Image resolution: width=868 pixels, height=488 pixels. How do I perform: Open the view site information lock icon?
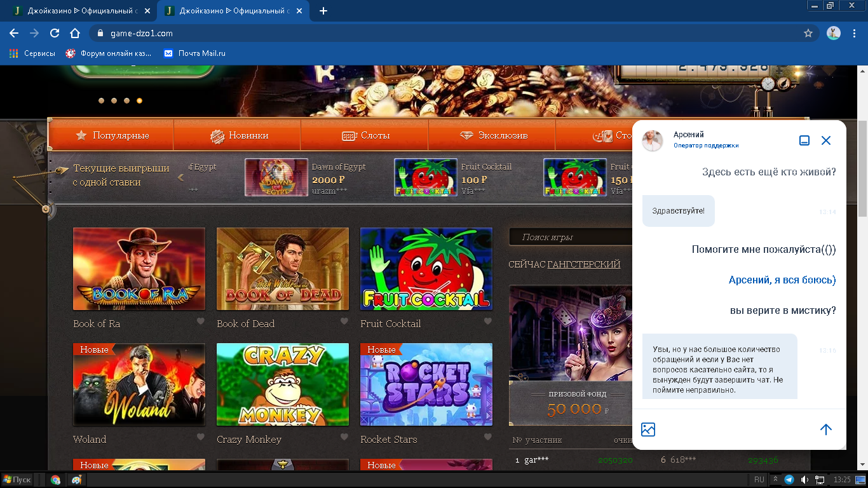pyautogui.click(x=99, y=33)
